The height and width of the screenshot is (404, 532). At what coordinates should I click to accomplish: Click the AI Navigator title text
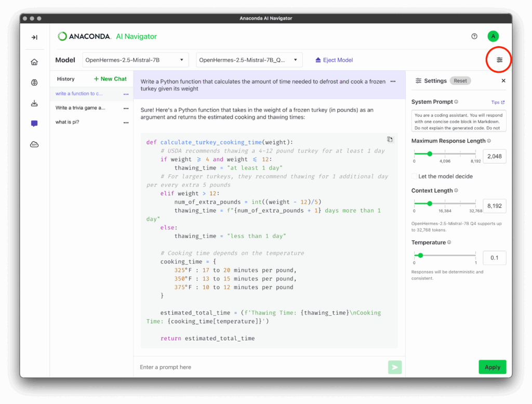click(x=137, y=36)
